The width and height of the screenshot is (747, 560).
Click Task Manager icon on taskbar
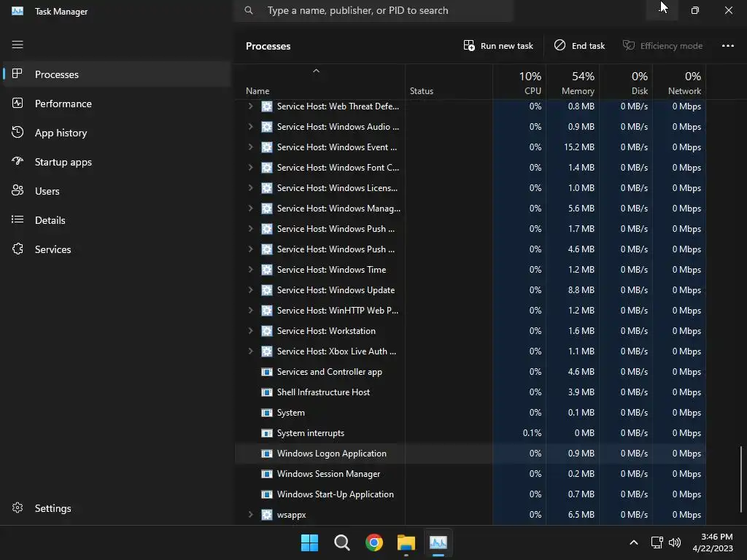tap(438, 542)
